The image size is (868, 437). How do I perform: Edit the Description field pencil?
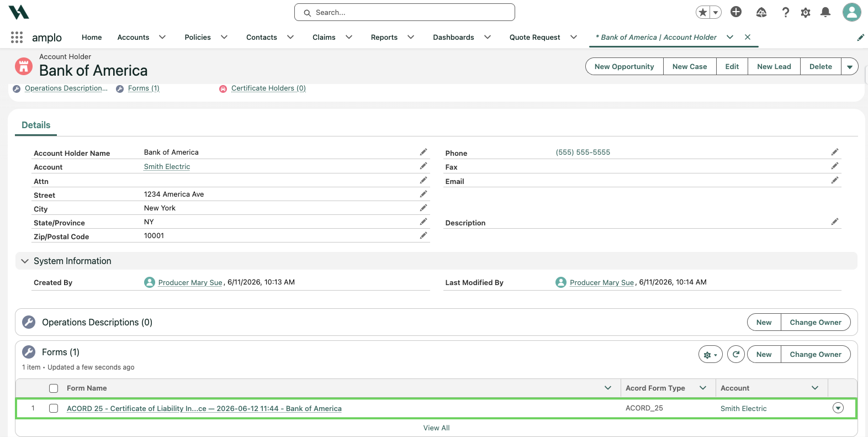(835, 222)
